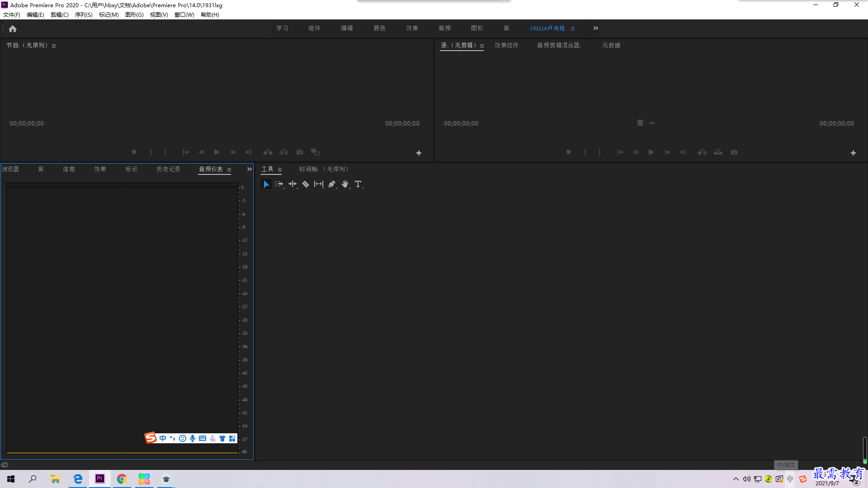Viewport: 868px width, 488px height.
Task: Step forward one frame in Source monitor
Action: tap(667, 152)
